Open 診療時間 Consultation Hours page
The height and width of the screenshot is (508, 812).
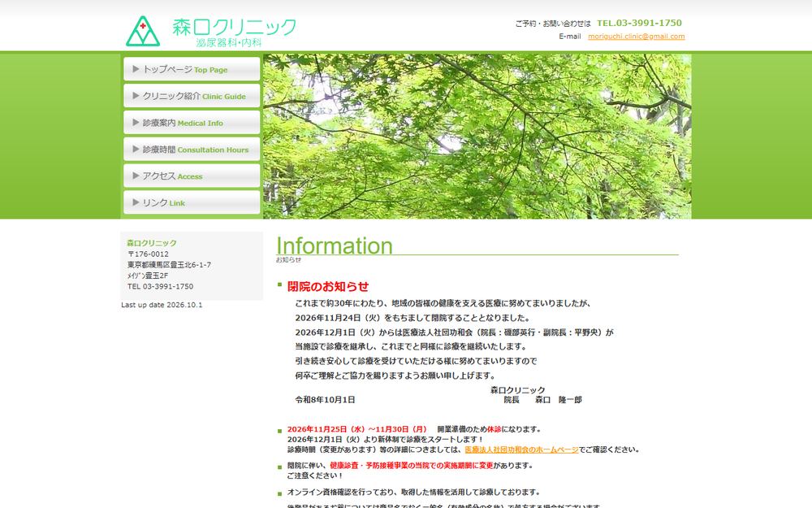pos(192,150)
